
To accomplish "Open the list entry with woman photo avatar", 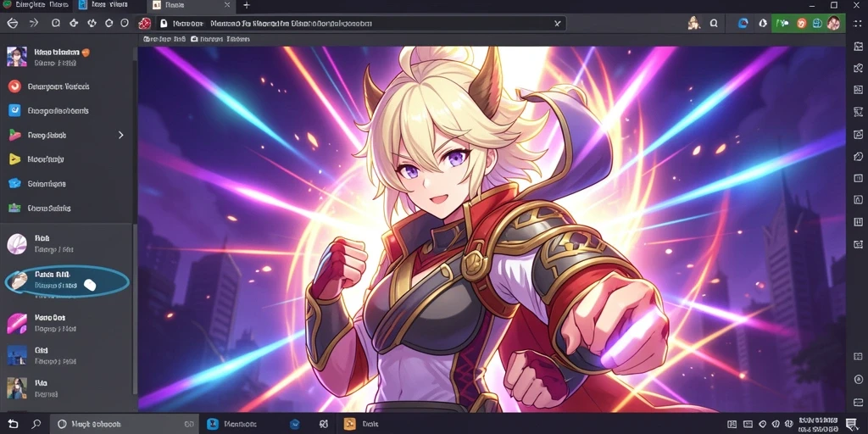I will (66, 388).
